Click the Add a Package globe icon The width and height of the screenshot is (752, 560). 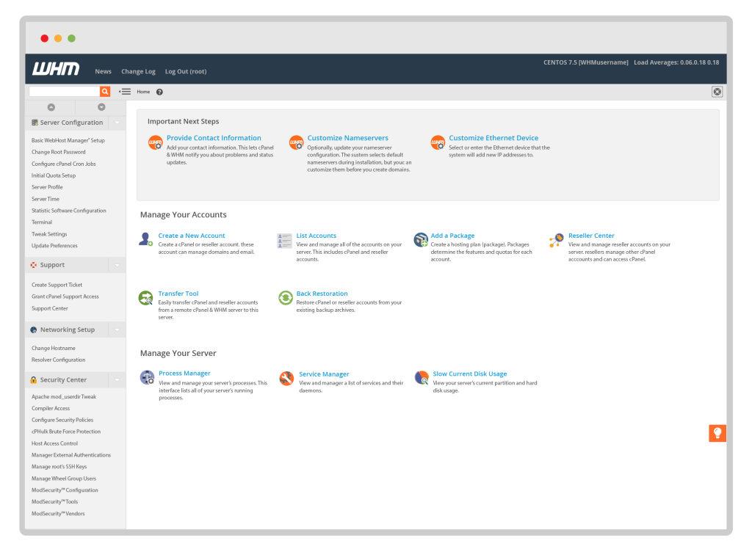point(420,239)
